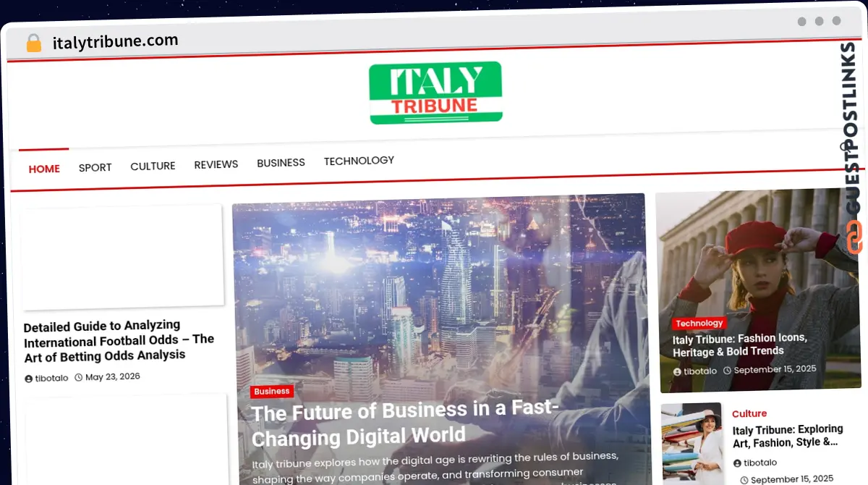Go to the HOME menu item
Image resolution: width=868 pixels, height=485 pixels.
click(x=44, y=169)
